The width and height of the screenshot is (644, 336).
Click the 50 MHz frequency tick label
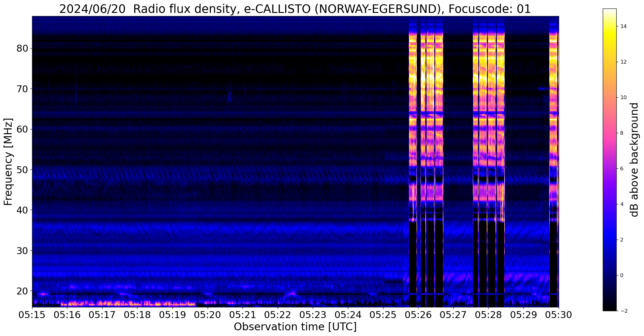click(23, 170)
